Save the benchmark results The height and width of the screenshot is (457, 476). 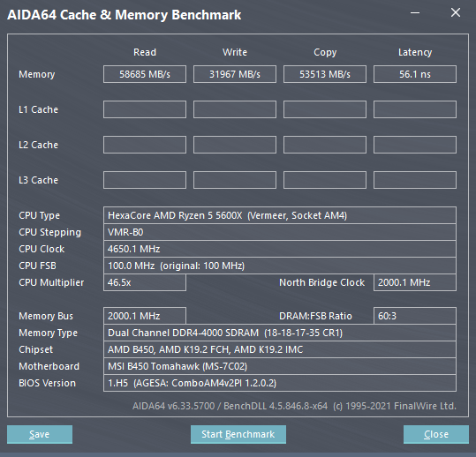[x=40, y=434]
